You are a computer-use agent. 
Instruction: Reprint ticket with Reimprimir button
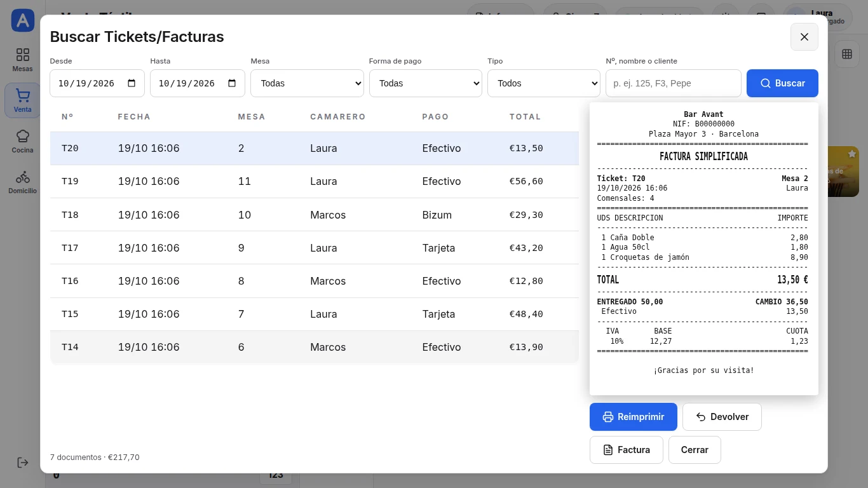pos(633,417)
